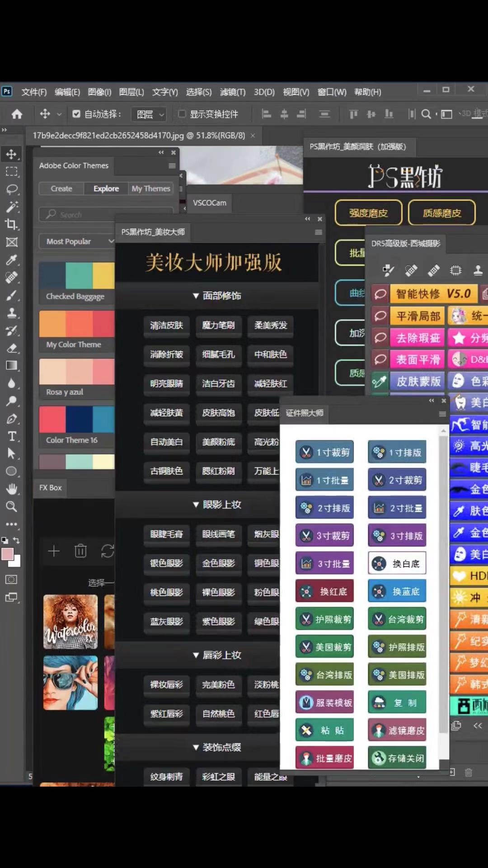Click the trash icon in FX Box panel
488x868 pixels.
coord(80,551)
